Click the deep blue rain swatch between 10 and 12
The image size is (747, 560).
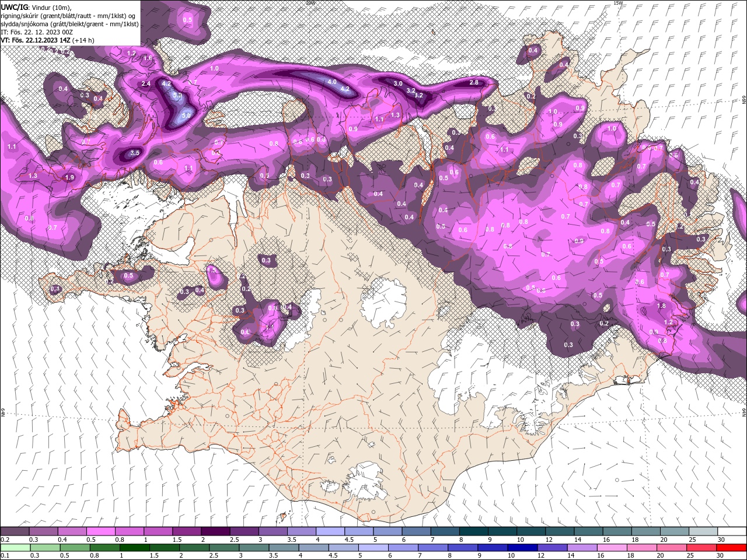point(522,547)
